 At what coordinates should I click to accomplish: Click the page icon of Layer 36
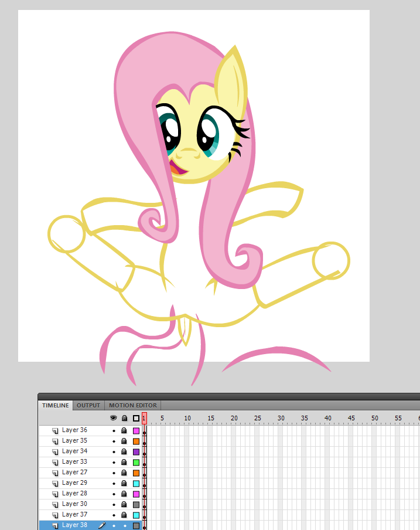[x=55, y=430]
